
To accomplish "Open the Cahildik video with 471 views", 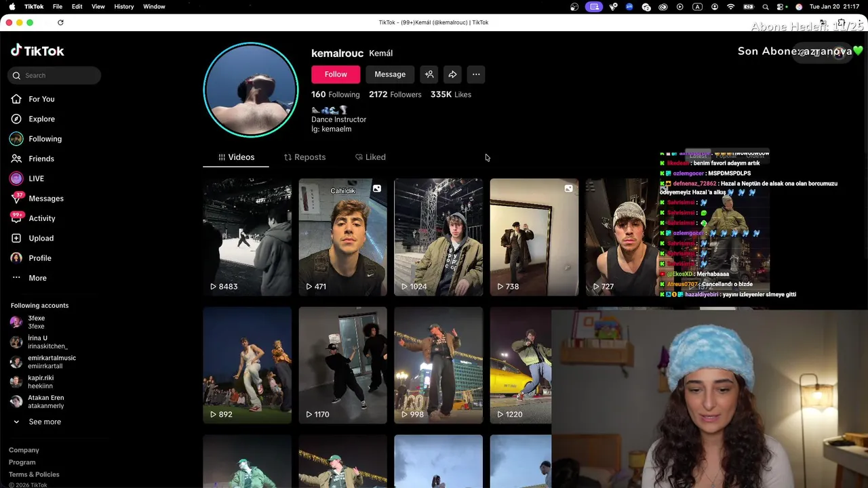I will point(343,237).
